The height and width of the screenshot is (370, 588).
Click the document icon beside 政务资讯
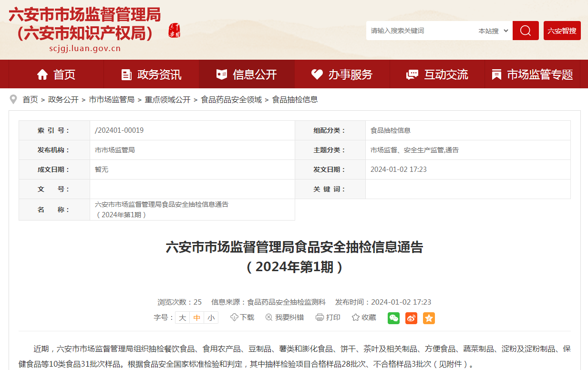pyautogui.click(x=126, y=74)
